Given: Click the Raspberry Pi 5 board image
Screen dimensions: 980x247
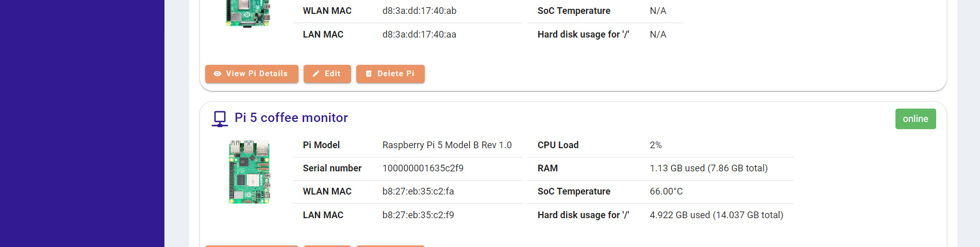Looking at the screenshot, I should coord(250,172).
